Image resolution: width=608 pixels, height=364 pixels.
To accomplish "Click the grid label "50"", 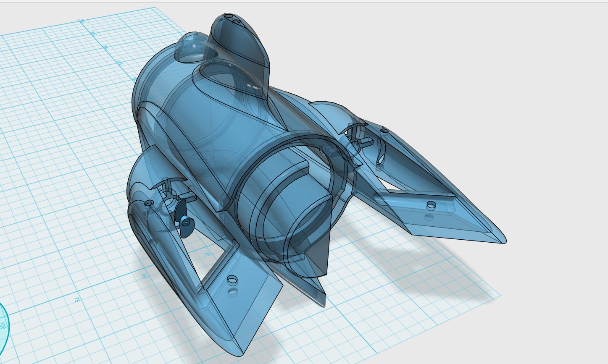I will [x=144, y=276].
